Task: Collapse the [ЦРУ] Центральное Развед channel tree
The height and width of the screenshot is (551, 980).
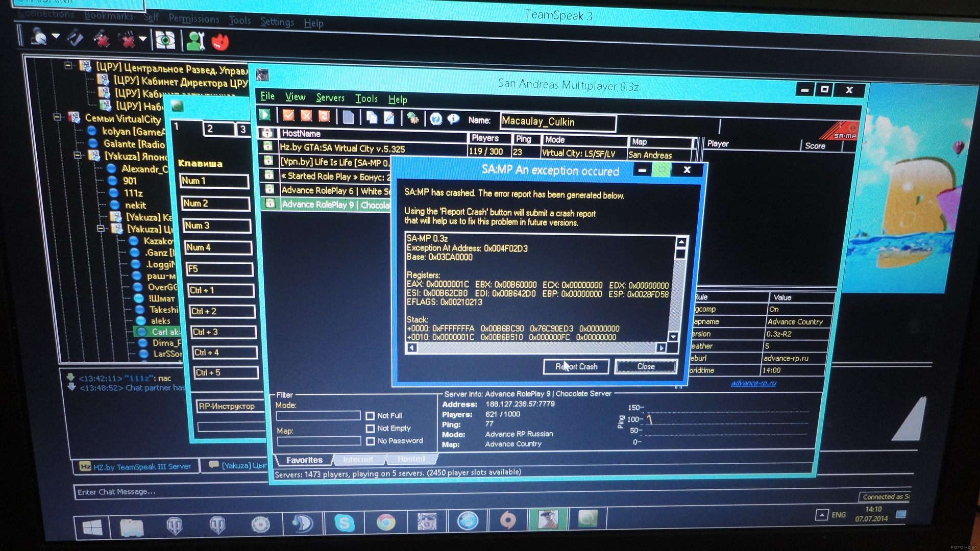Action: pyautogui.click(x=68, y=65)
